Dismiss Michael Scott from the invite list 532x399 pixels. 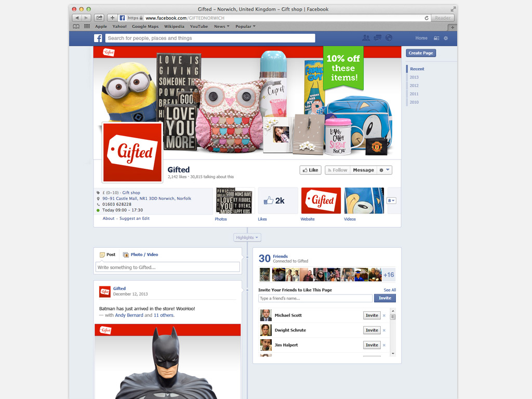(x=384, y=315)
